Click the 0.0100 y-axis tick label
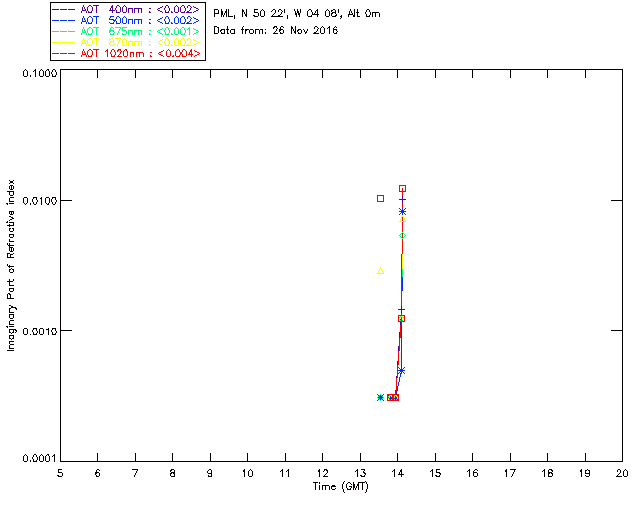The image size is (640, 512). (x=40, y=201)
